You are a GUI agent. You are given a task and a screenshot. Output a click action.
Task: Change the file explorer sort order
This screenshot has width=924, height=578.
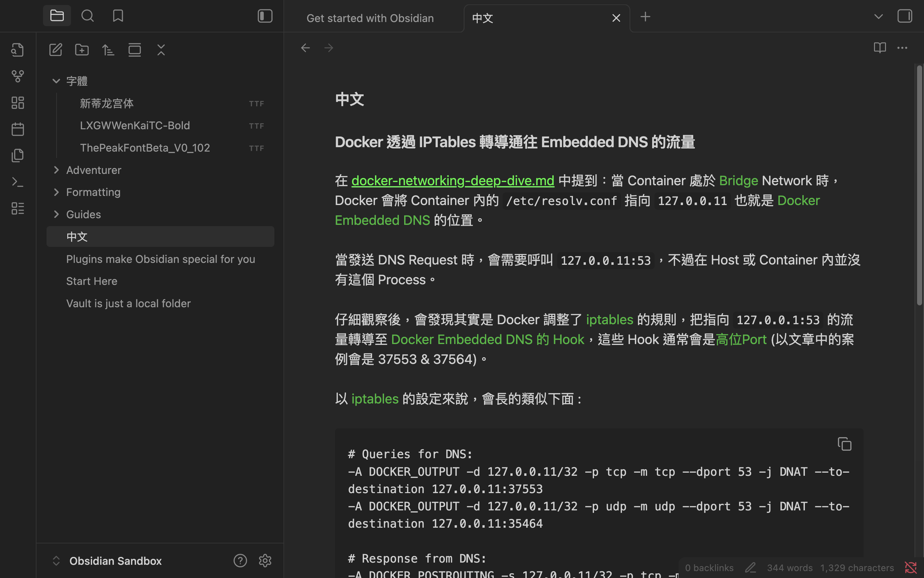tap(108, 50)
